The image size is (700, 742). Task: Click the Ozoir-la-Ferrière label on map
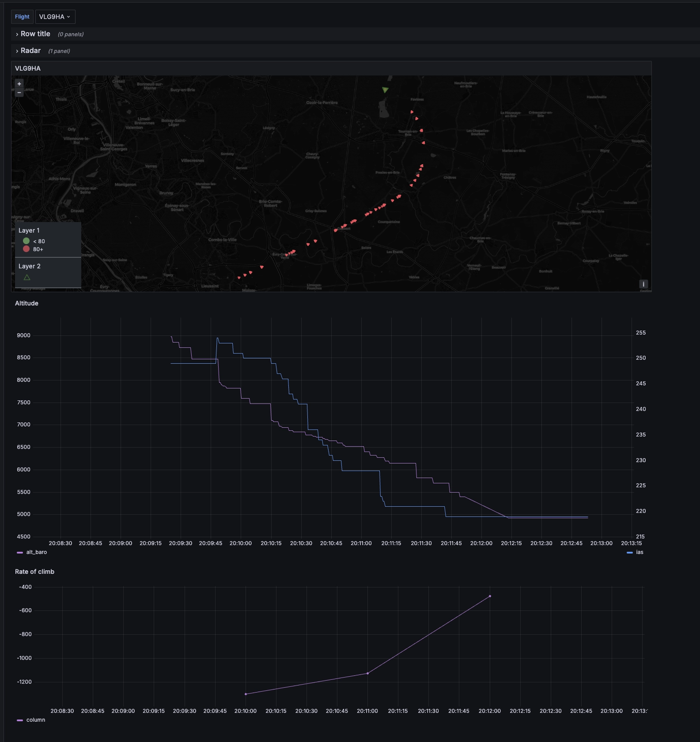[x=322, y=103]
